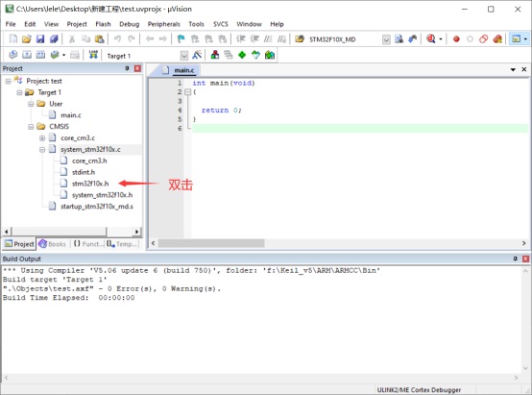The image size is (532, 395).
Task: Click the Cut scissors icon
Action: coord(72,38)
